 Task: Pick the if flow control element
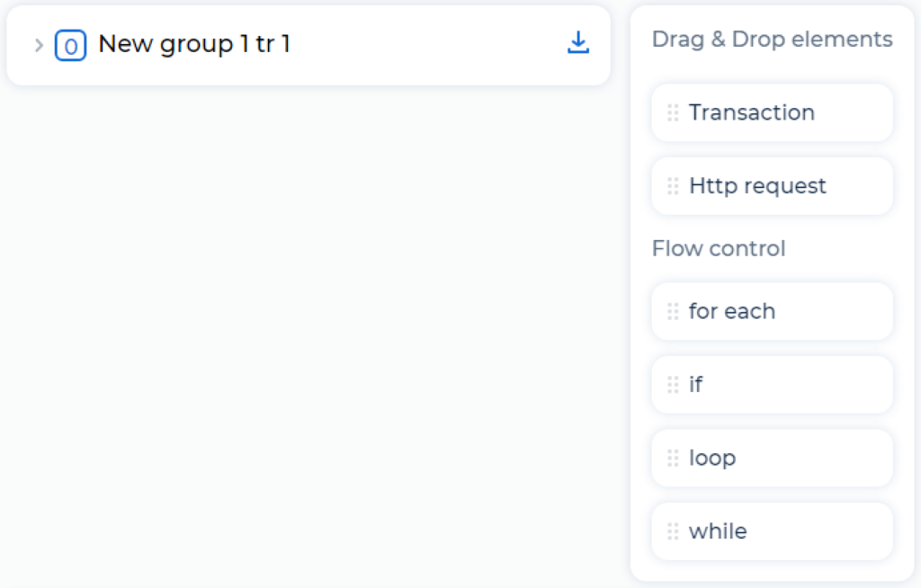[772, 385]
